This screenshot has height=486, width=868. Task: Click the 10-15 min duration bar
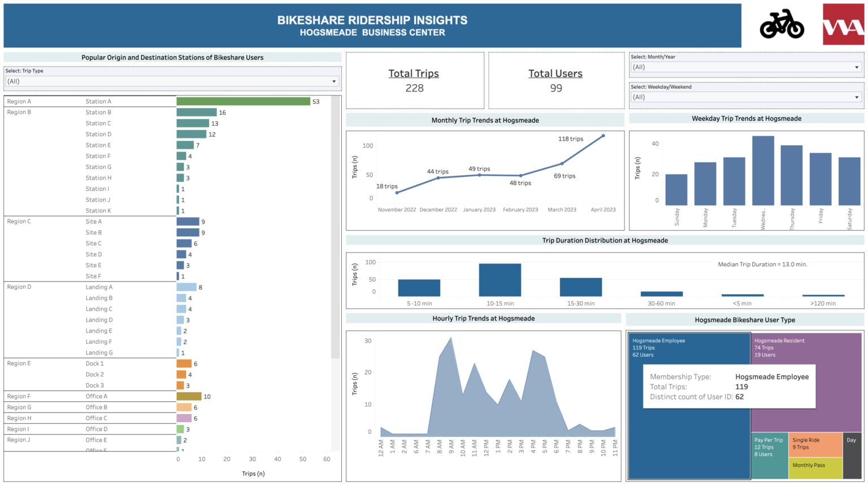(x=499, y=277)
